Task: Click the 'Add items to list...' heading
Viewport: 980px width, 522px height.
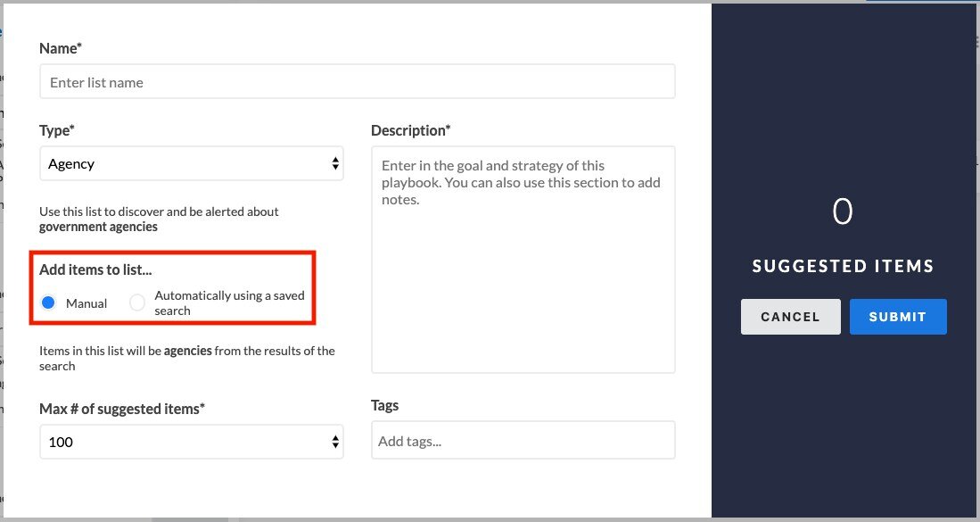Action: pos(95,269)
